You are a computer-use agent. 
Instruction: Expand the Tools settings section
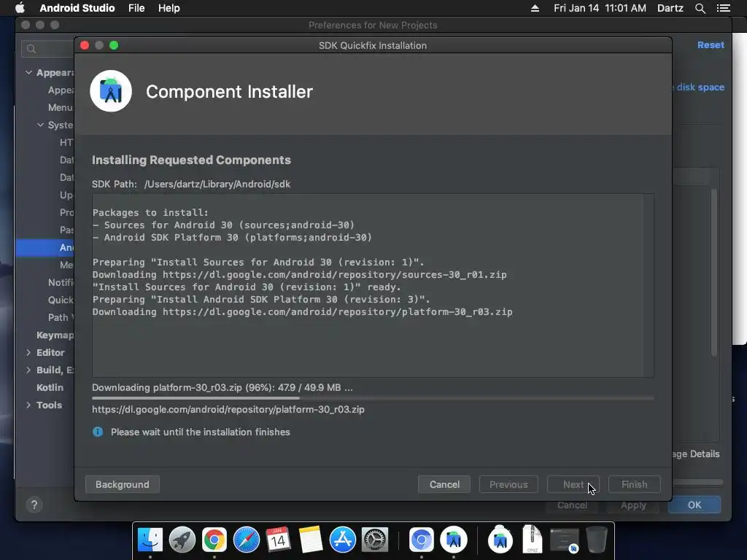(x=28, y=405)
